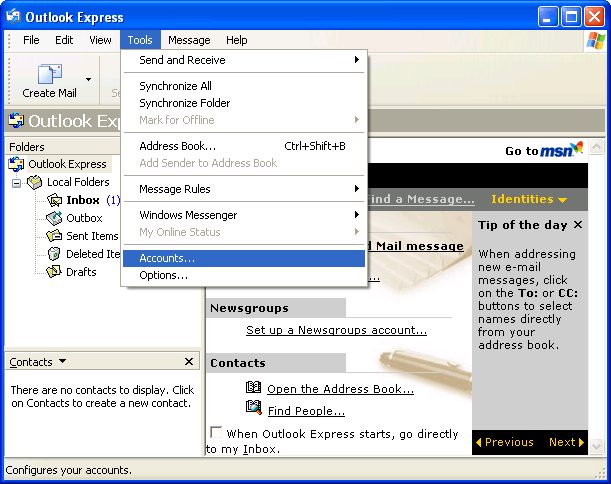This screenshot has height=484, width=611.
Task: Show the Previous tip
Action: [x=505, y=442]
